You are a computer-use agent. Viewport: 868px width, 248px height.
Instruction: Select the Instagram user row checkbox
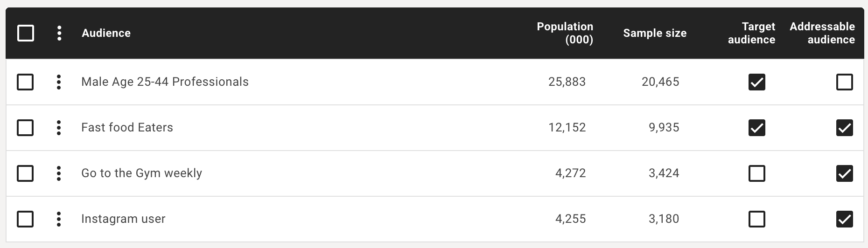click(25, 219)
